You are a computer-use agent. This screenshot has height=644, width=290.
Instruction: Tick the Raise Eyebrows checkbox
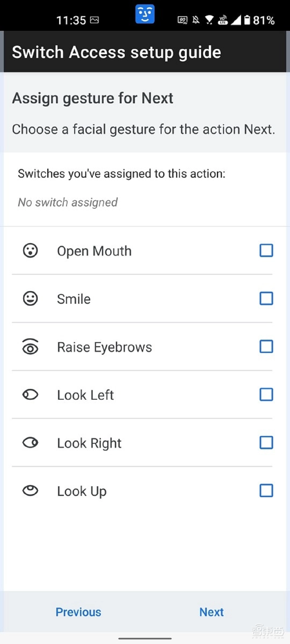pyautogui.click(x=266, y=347)
